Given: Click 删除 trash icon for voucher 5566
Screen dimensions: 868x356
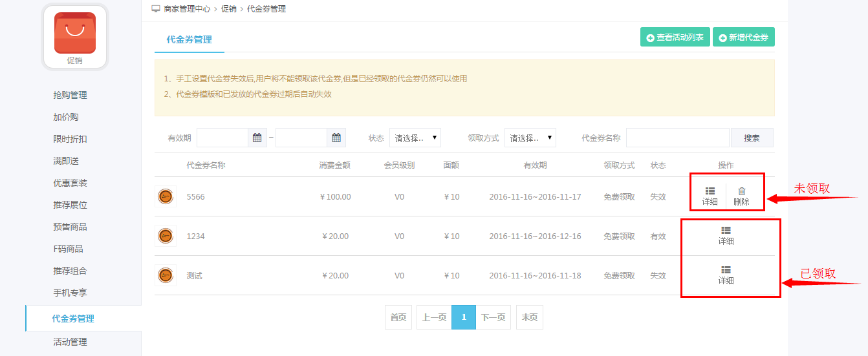Looking at the screenshot, I should tap(742, 191).
